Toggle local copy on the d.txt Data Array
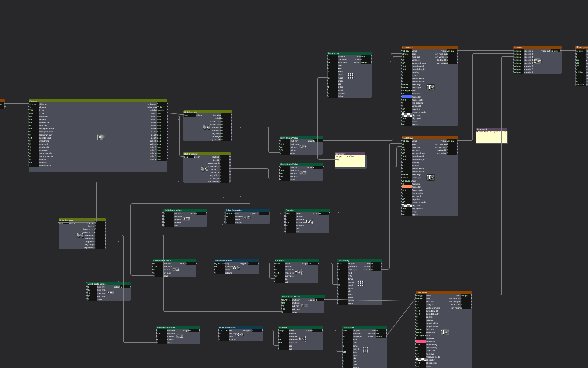 [333, 63]
